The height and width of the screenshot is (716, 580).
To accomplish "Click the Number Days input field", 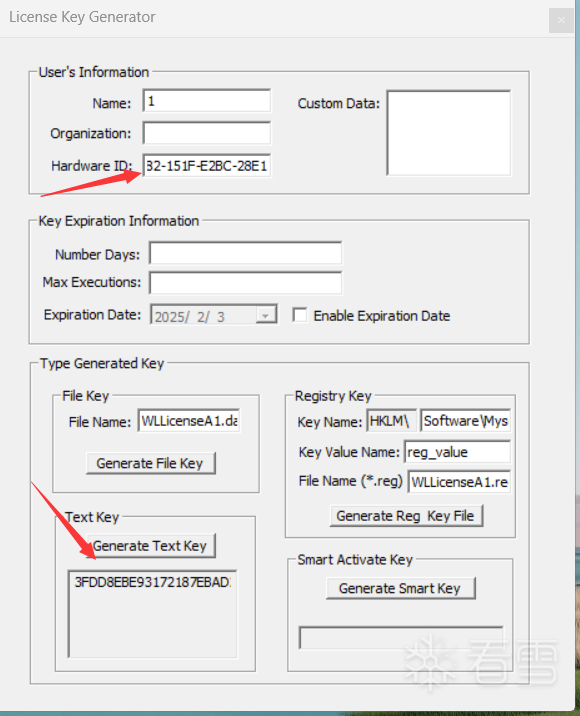I will coord(245,253).
